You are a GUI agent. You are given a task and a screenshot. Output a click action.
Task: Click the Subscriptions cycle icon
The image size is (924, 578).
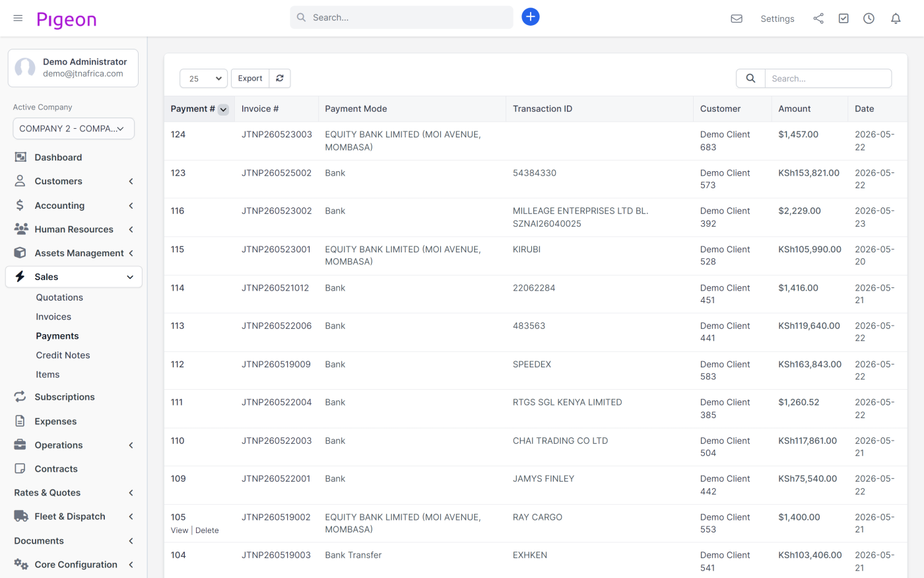click(x=20, y=397)
